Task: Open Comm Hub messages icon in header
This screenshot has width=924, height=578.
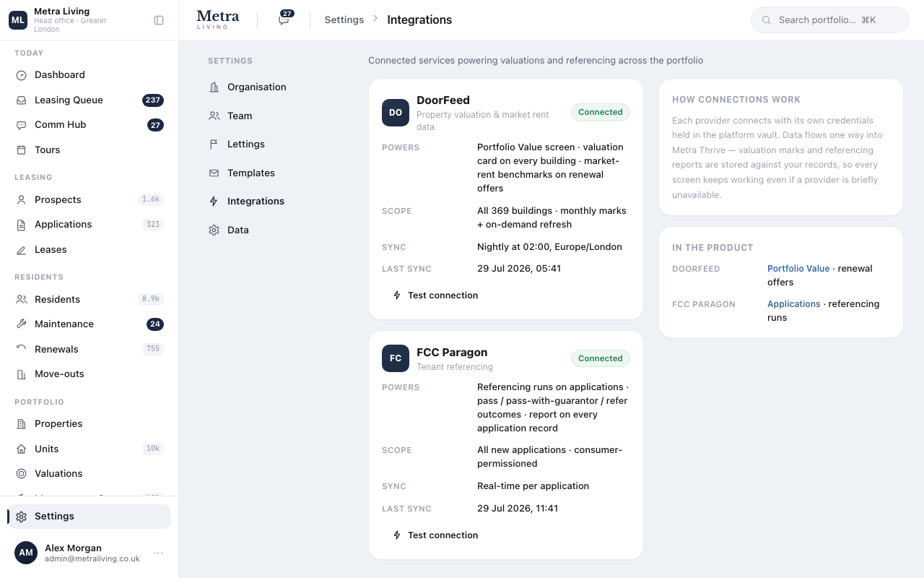Action: pyautogui.click(x=284, y=20)
